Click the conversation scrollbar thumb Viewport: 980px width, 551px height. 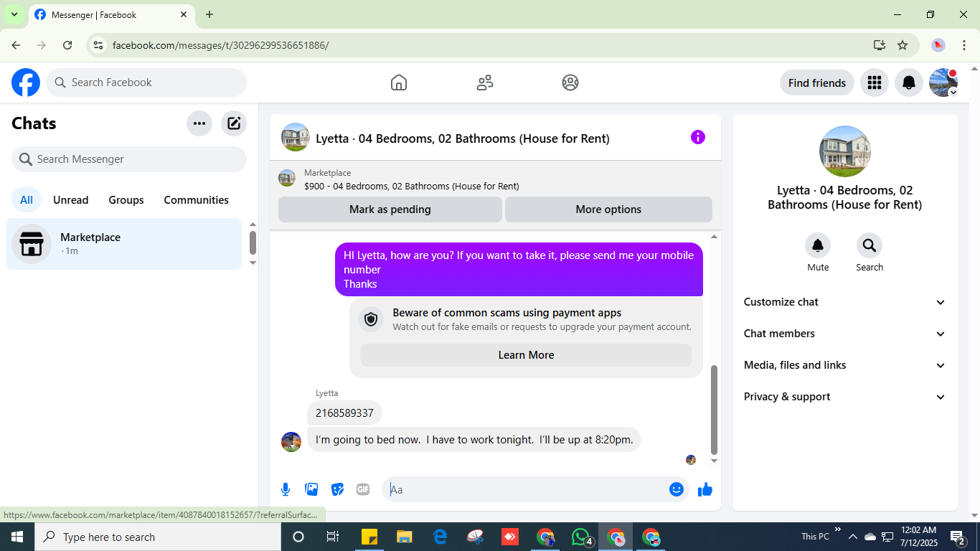click(714, 409)
